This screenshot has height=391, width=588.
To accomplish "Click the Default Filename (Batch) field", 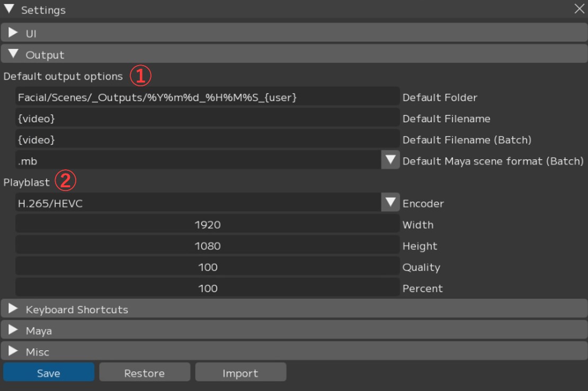I will (x=207, y=140).
